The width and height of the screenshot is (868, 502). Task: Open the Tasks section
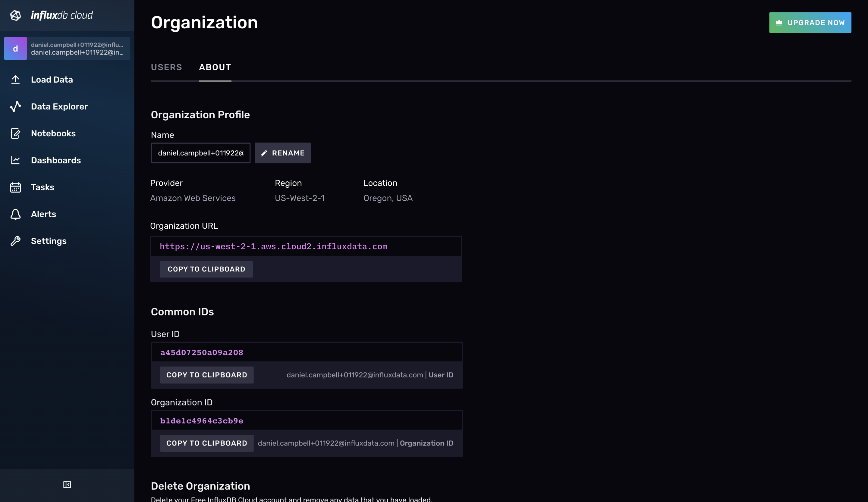(42, 187)
